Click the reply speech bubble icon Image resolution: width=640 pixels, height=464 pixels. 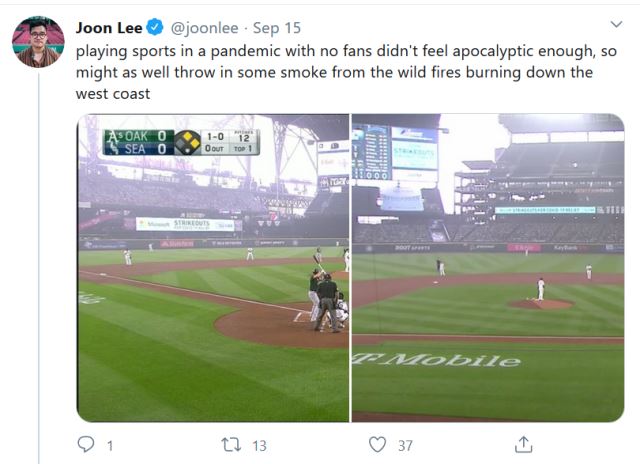tap(86, 444)
